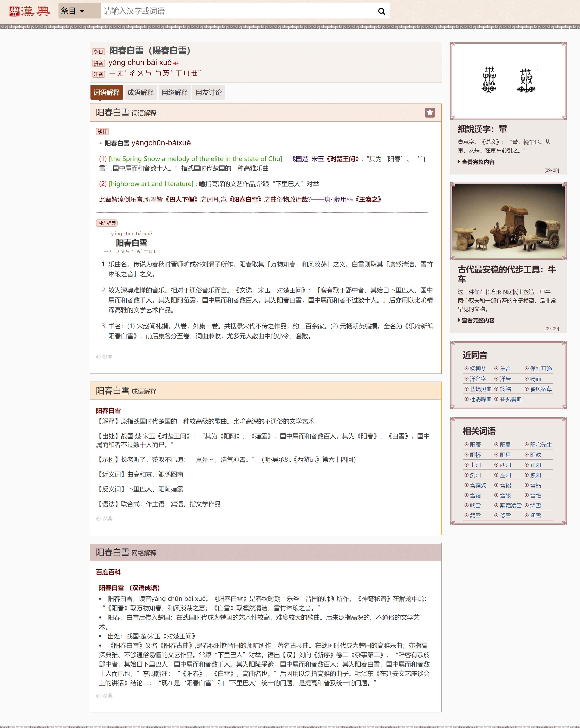This screenshot has height=728, width=580.
Task: Click the 拼音 label badge
Action: coord(99,63)
